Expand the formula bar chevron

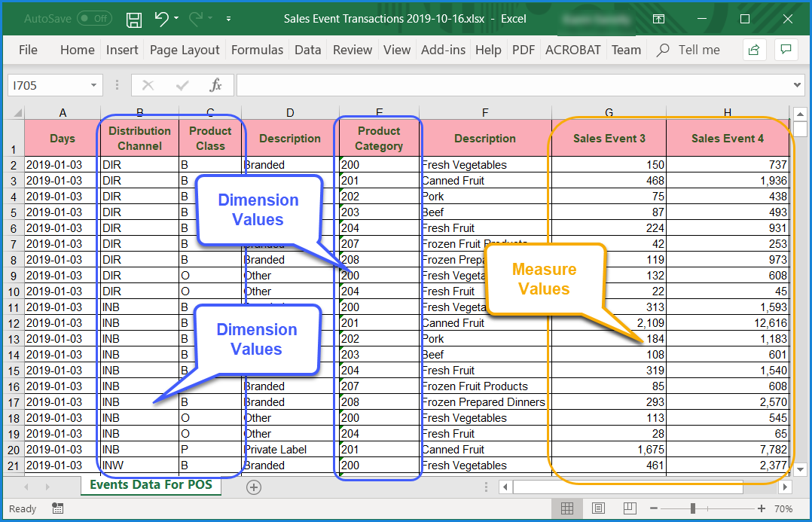click(x=798, y=85)
